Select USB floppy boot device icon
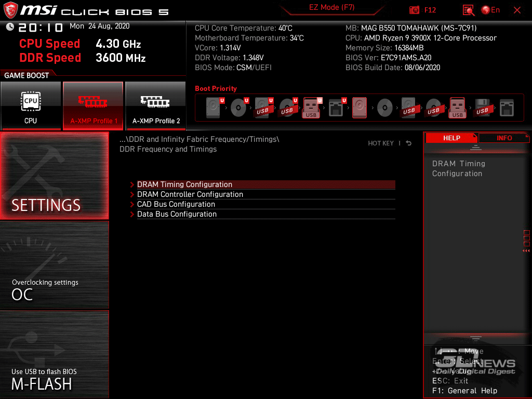 483,108
